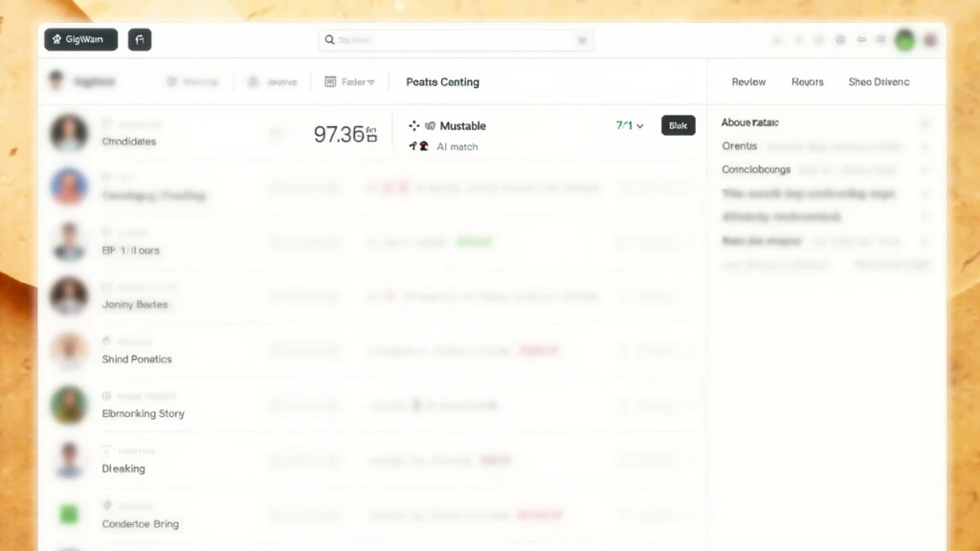Focus the top search input field
This screenshot has width=980, height=551.
coord(456,40)
